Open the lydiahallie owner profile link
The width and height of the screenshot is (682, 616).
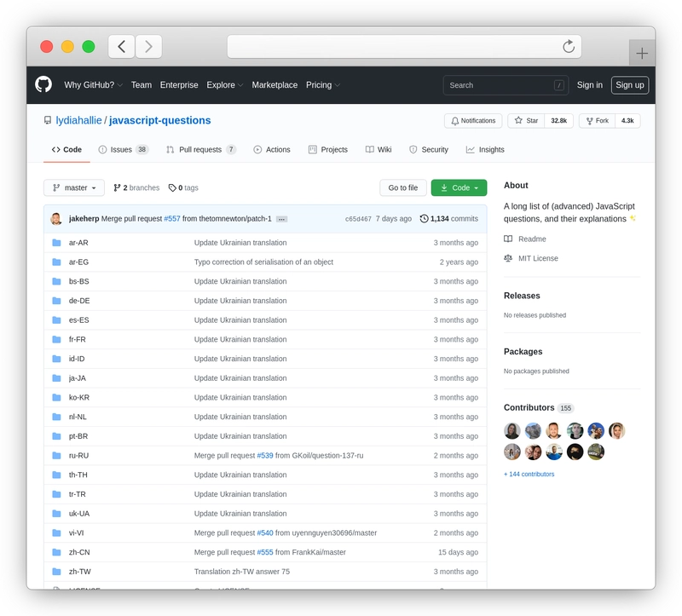click(x=78, y=120)
